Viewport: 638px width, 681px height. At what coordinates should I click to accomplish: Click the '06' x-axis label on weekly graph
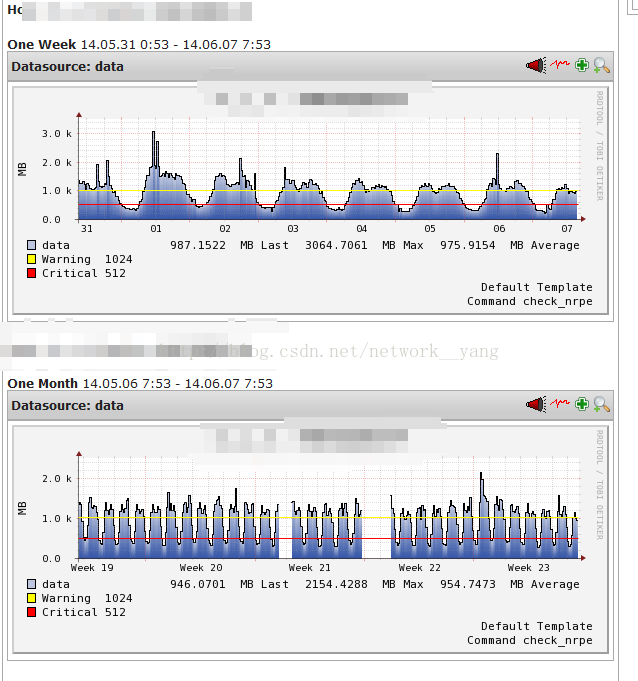tap(499, 228)
